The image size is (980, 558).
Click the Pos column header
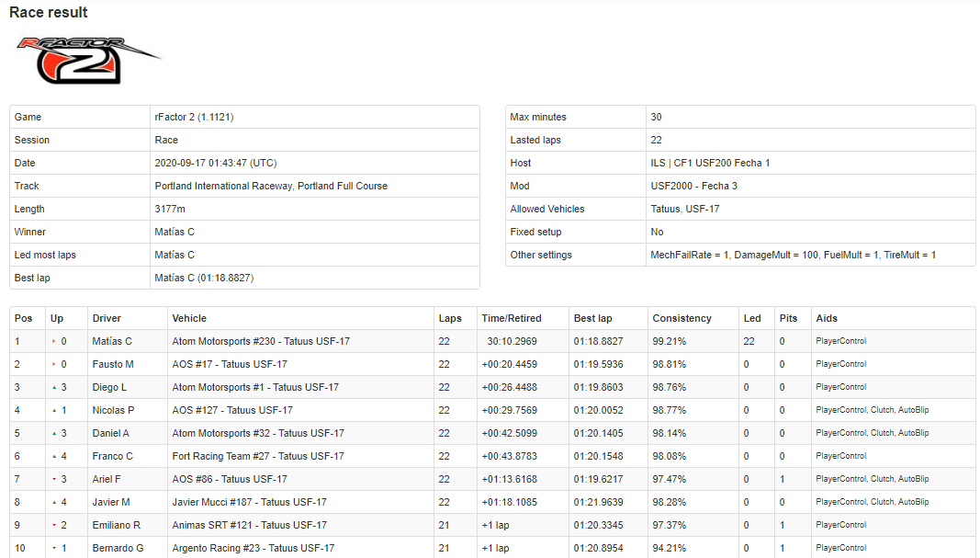click(23, 318)
